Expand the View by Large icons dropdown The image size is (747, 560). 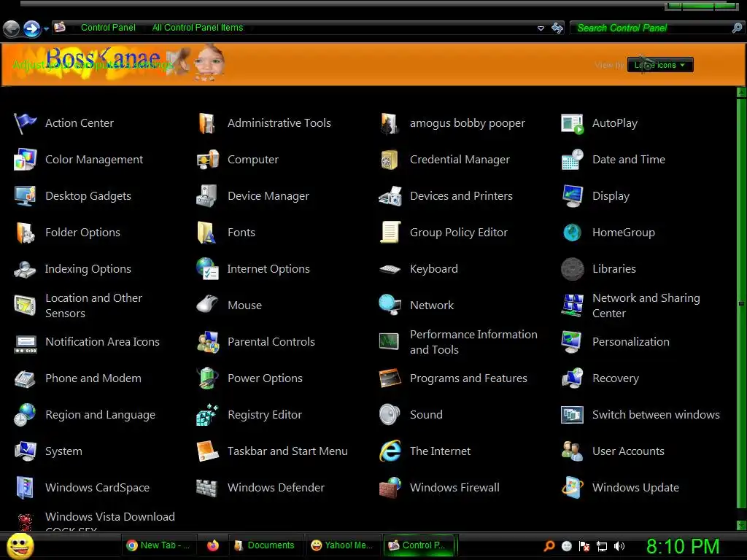[660, 65]
